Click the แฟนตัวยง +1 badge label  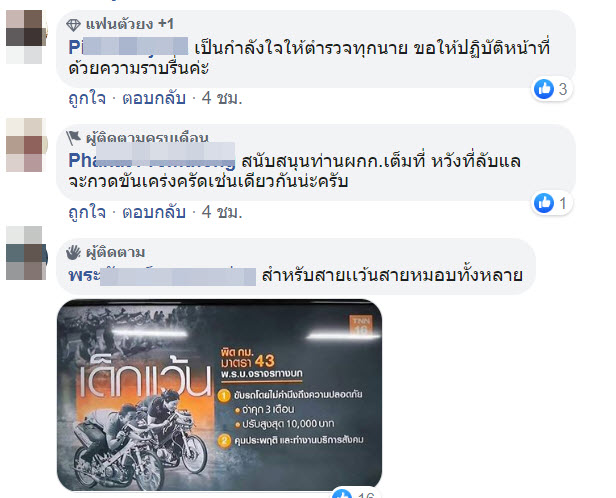tap(130, 24)
